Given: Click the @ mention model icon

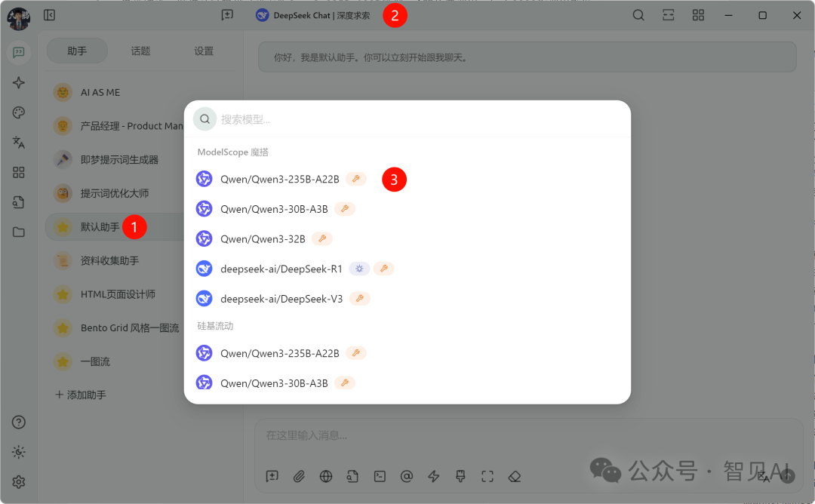Looking at the screenshot, I should coord(407,476).
